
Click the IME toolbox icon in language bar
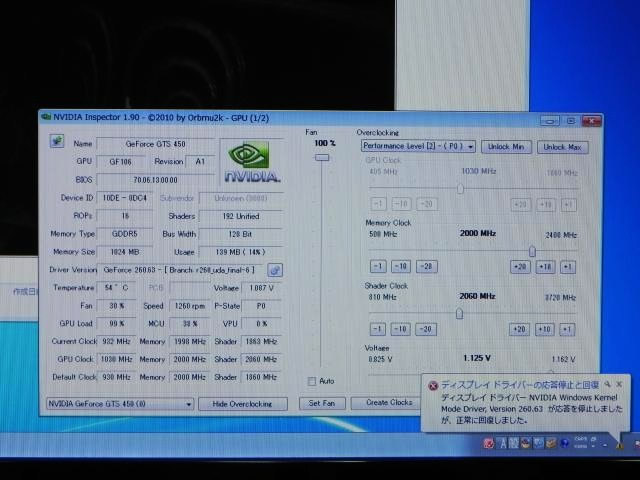(551, 443)
